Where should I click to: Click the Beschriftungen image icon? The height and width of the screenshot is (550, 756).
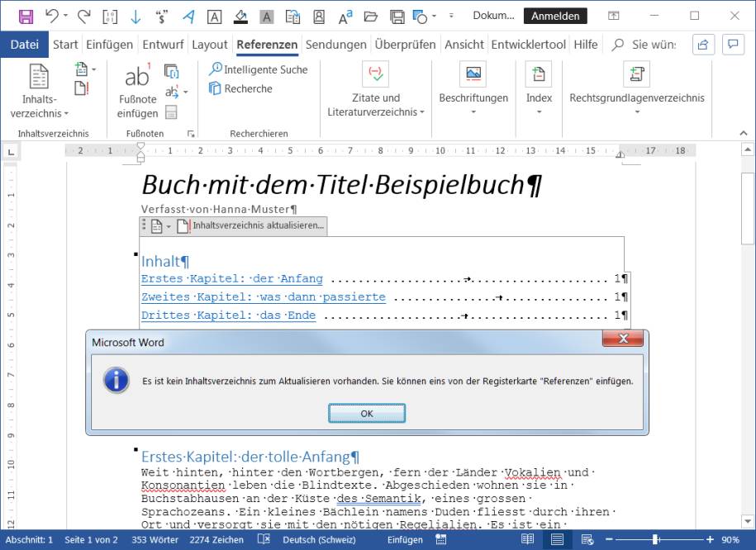click(x=473, y=74)
